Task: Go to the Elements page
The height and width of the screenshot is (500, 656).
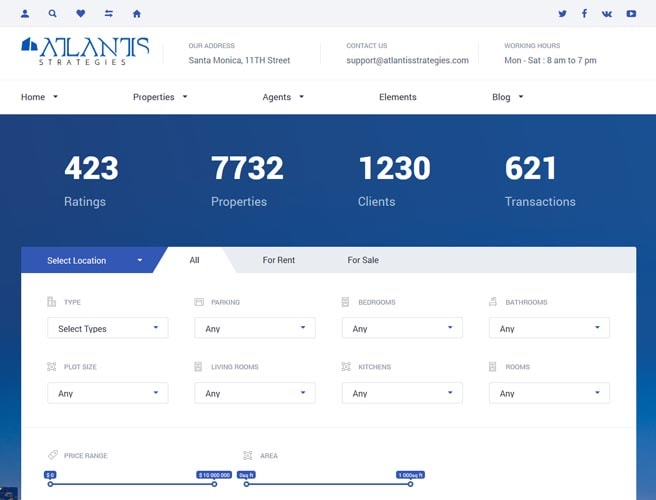Action: tap(398, 97)
